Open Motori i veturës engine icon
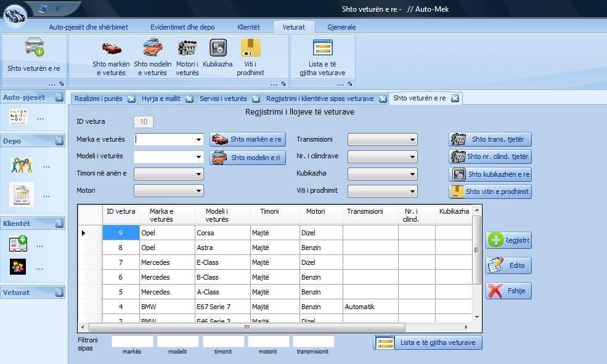Viewport: 607px width, 364px height. [x=187, y=48]
